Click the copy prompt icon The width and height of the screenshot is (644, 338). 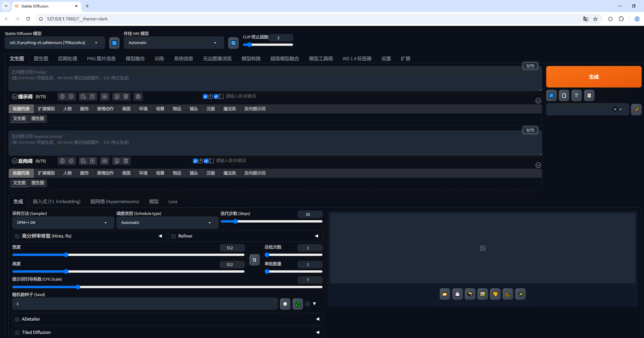coord(117,96)
